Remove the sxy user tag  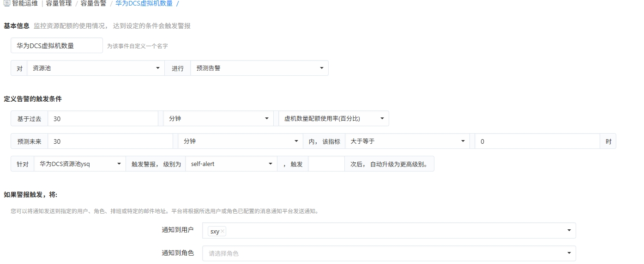[x=223, y=232]
